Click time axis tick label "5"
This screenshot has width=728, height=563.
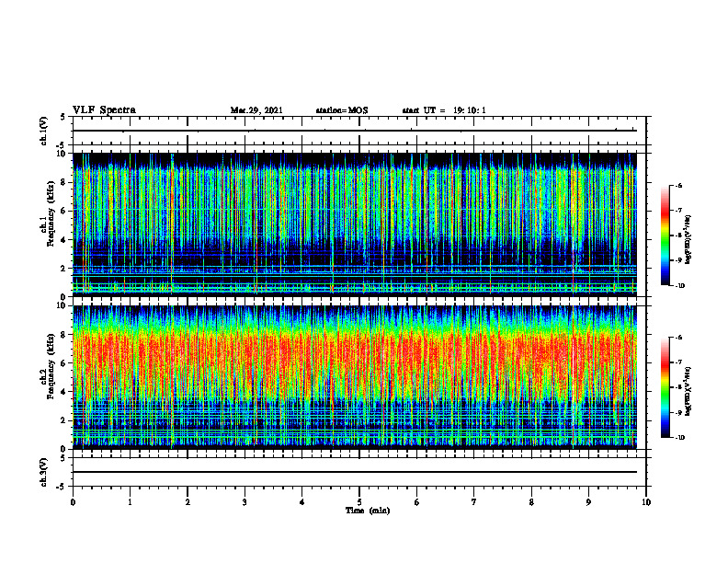tap(359, 502)
